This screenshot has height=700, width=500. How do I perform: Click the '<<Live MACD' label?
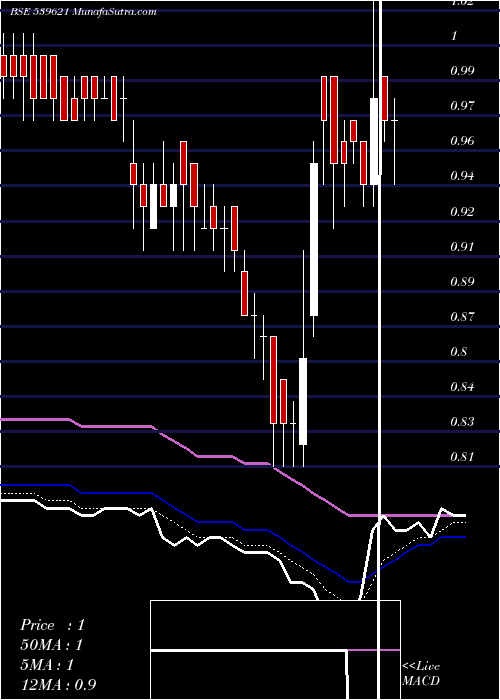tap(421, 674)
